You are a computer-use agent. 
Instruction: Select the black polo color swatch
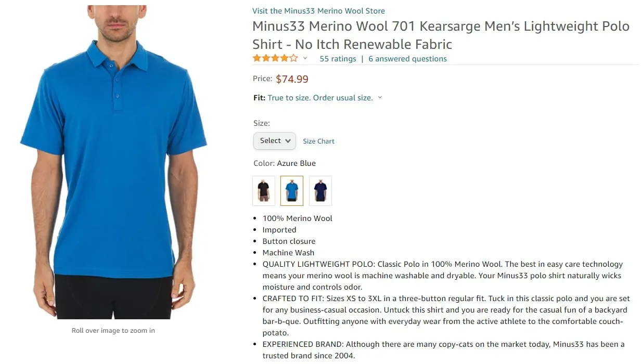264,191
